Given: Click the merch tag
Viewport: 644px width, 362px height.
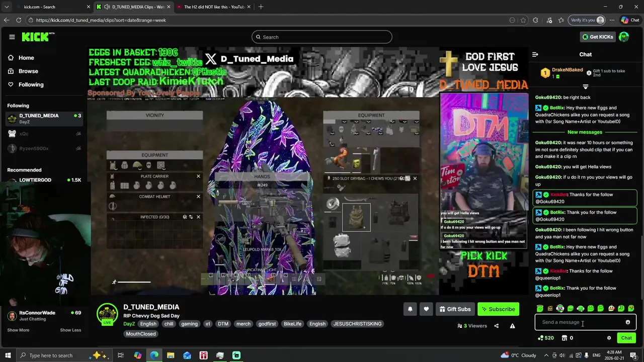Looking at the screenshot, I should click(x=244, y=324).
